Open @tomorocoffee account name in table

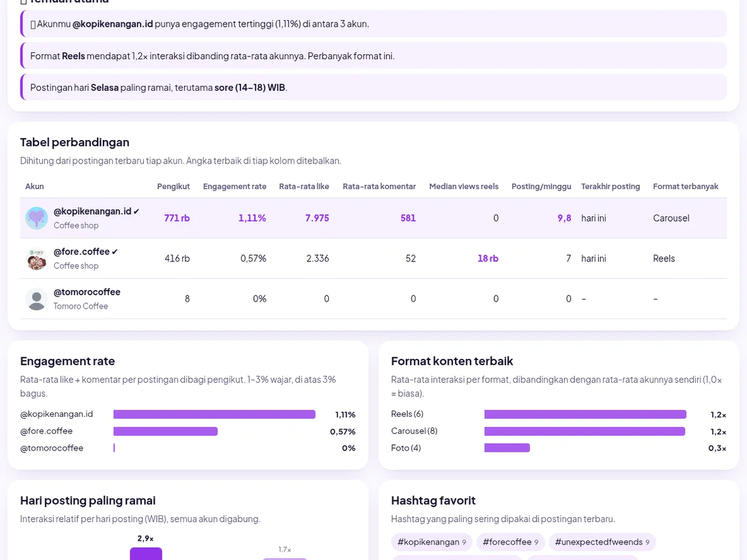point(87,292)
